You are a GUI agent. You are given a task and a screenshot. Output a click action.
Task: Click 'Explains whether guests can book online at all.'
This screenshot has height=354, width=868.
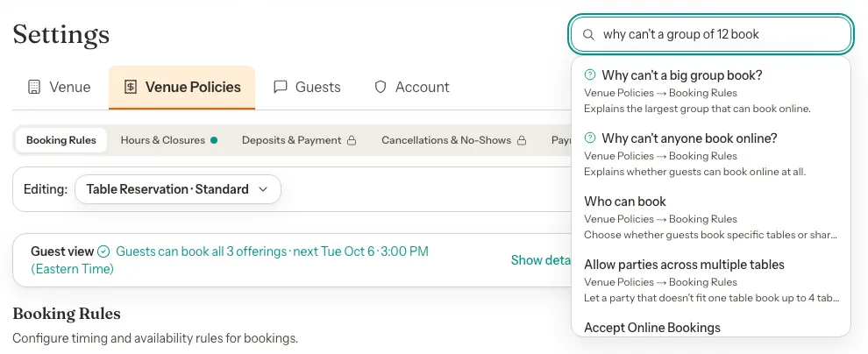(x=694, y=172)
